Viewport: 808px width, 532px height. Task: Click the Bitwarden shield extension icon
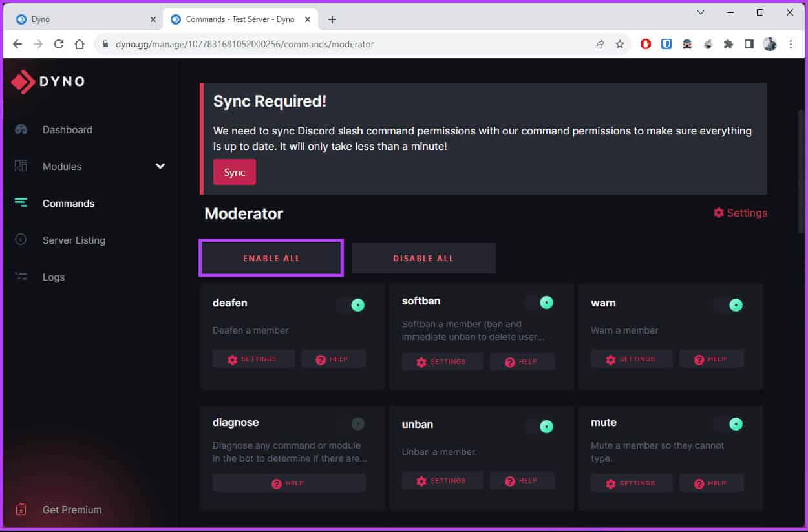point(666,45)
